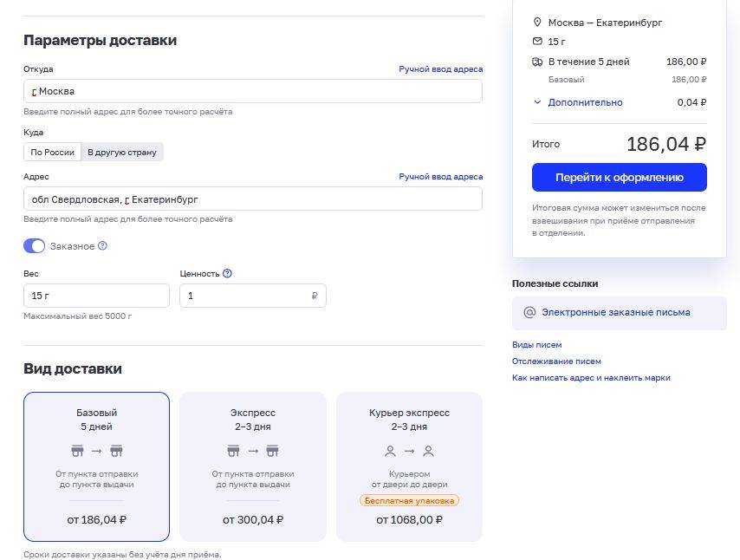Click the envelope icon next to 15 г
This screenshot has width=740, height=560.
tap(537, 42)
